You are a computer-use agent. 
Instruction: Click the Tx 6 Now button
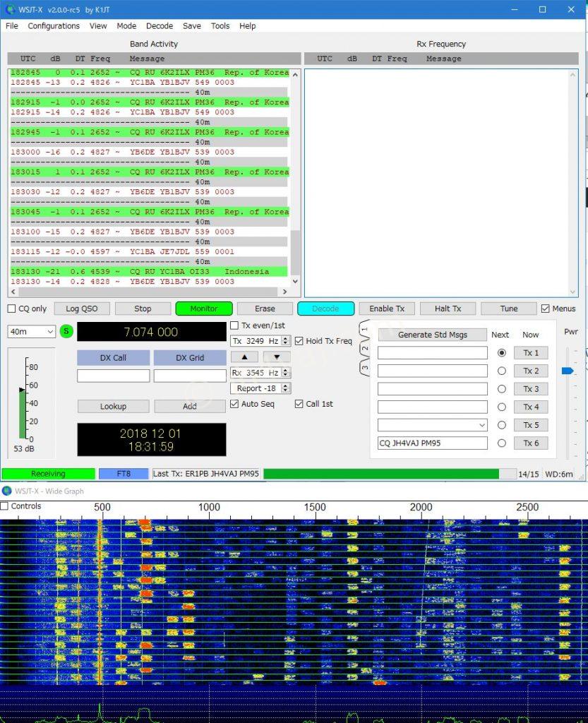pos(531,443)
